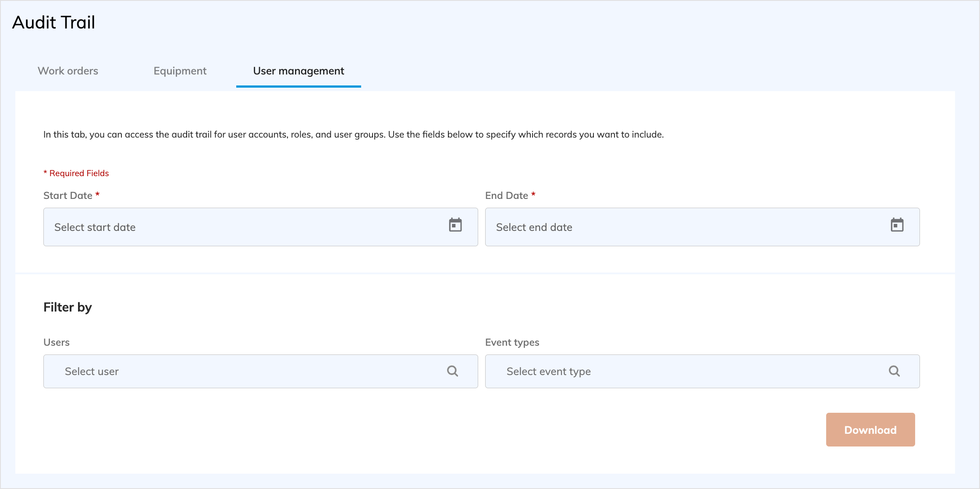Click the End Date label
The height and width of the screenshot is (489, 980).
(506, 195)
